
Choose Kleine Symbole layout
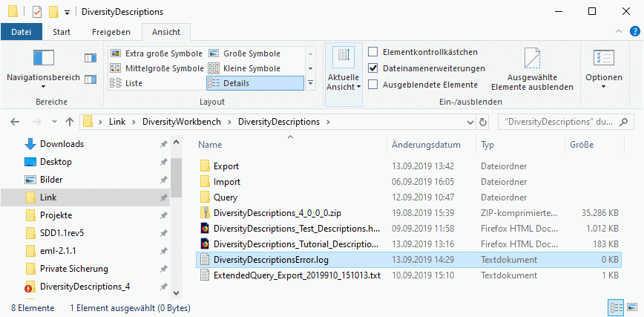pyautogui.click(x=244, y=68)
